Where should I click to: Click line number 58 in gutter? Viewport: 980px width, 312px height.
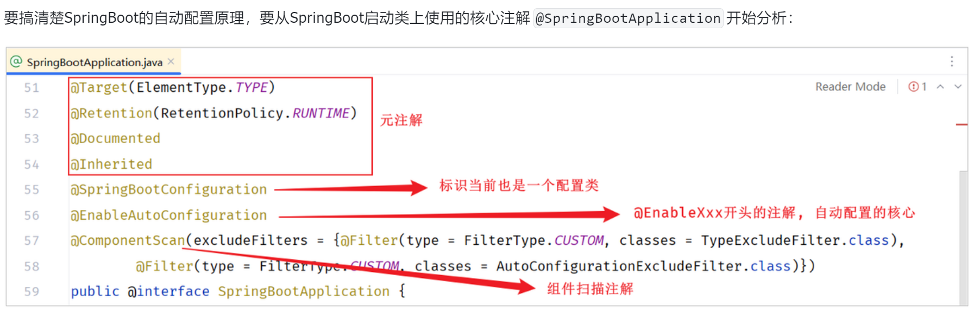(x=32, y=266)
